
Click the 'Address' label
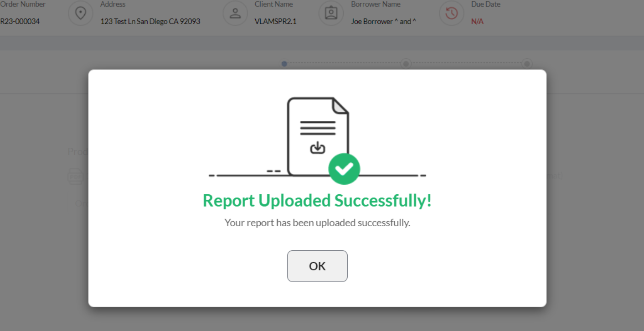[x=113, y=4]
